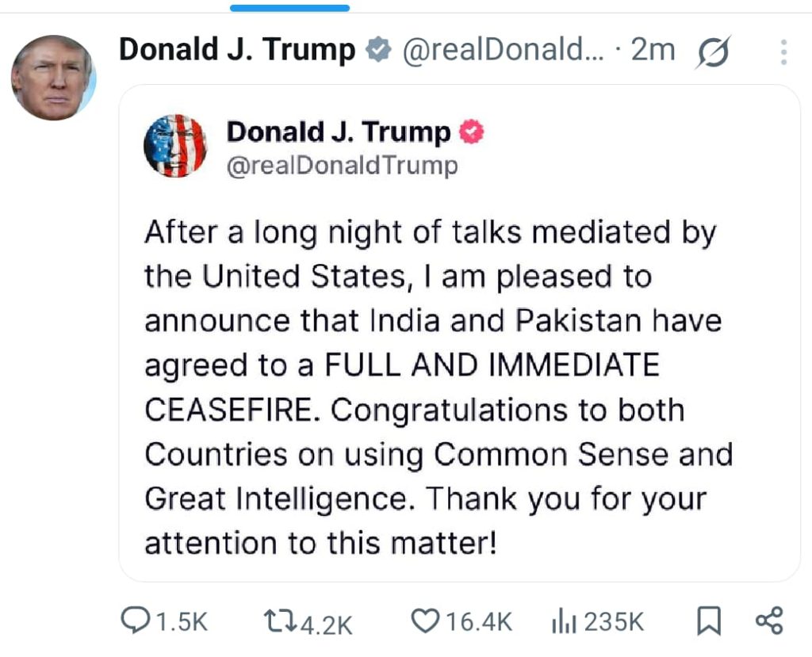Screen dimensions: 812x657
Task: Open the flag-themed avatar in quoted post
Action: (x=175, y=145)
